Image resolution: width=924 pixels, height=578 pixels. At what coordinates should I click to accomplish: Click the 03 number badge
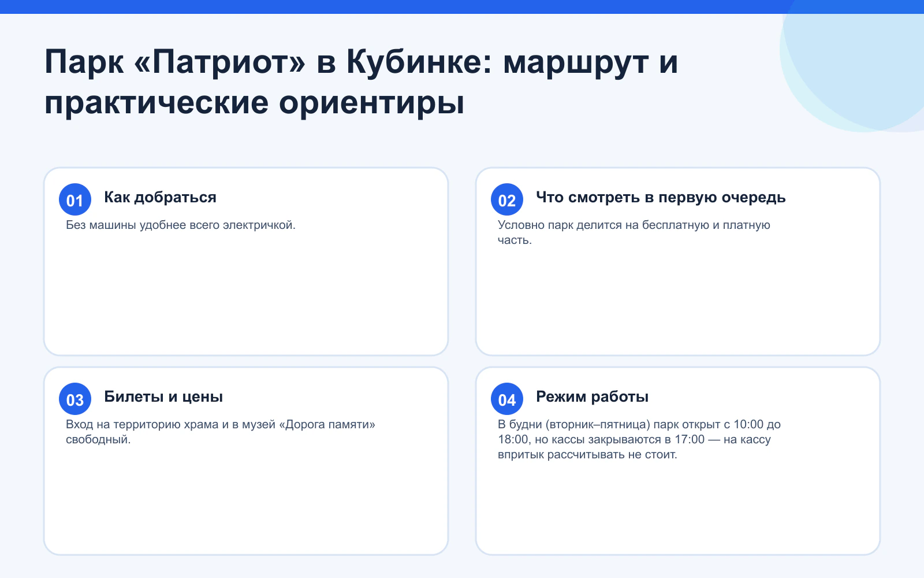coord(75,399)
